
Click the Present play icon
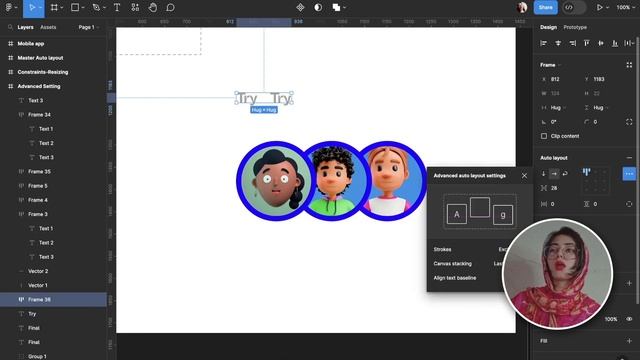600,7
